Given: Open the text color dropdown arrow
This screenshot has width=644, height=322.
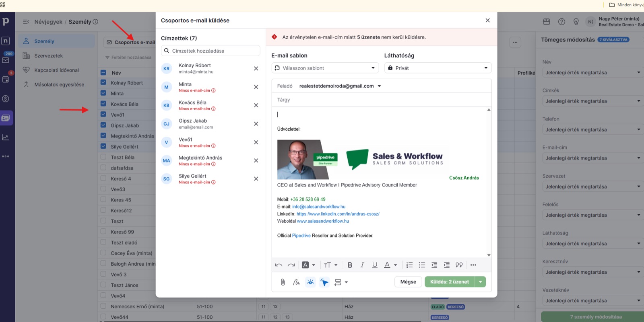Looking at the screenshot, I should coord(396,265).
